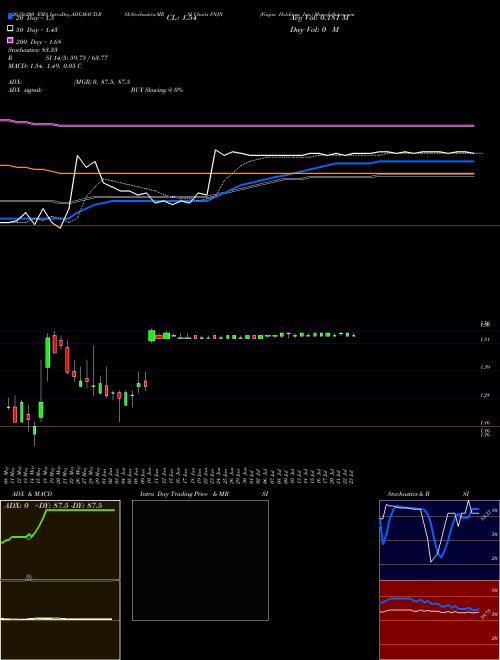
Task: Click the ADX: 0 +DY: 87.5 -DY: 87.5 header
Action: click(x=53, y=506)
